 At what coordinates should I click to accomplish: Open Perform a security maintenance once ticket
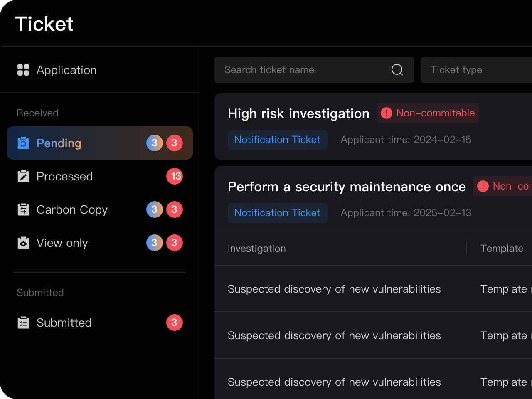point(347,187)
